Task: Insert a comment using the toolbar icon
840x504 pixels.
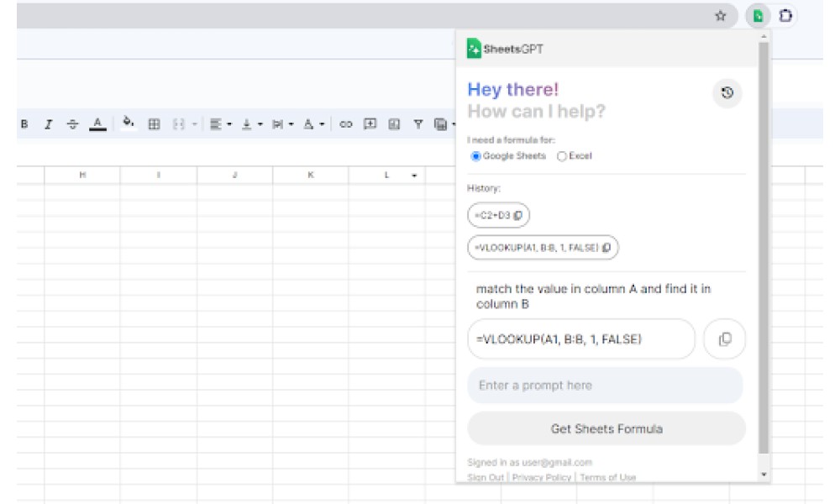Action: click(370, 124)
